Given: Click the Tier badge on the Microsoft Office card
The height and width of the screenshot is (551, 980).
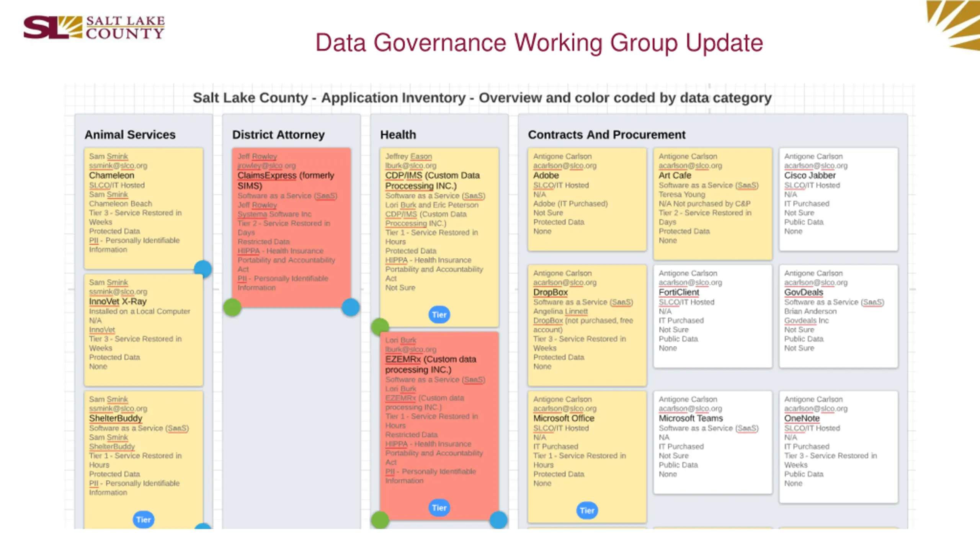Looking at the screenshot, I should pyautogui.click(x=587, y=510).
